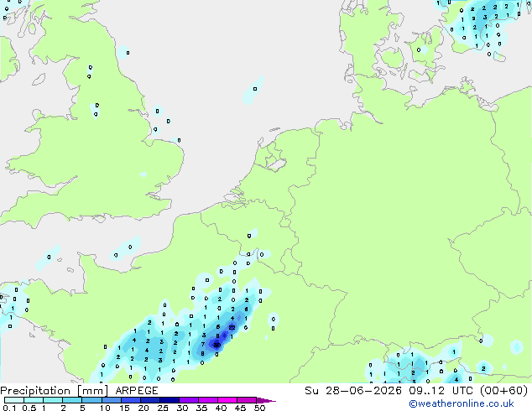Click the '0.1' legend scale label
532x411 pixels.
coord(9,408)
